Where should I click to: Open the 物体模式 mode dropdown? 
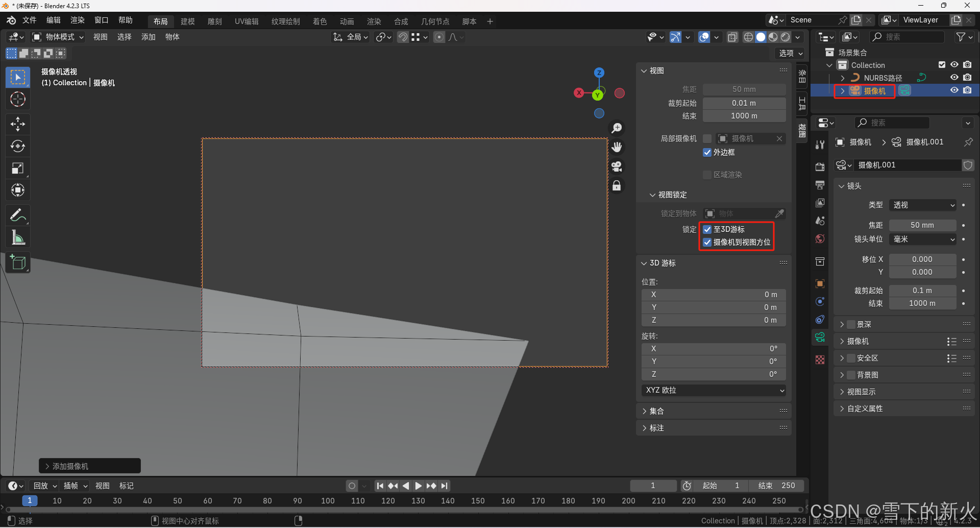click(x=58, y=37)
